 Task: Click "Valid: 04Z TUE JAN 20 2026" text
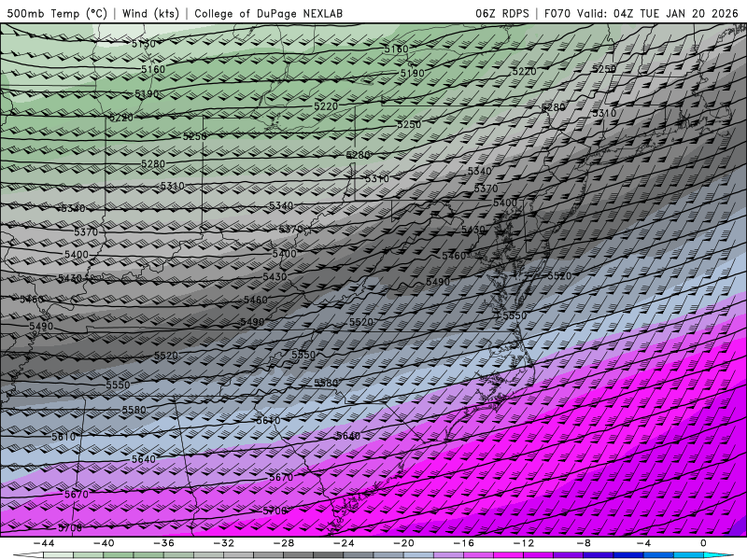tap(657, 13)
